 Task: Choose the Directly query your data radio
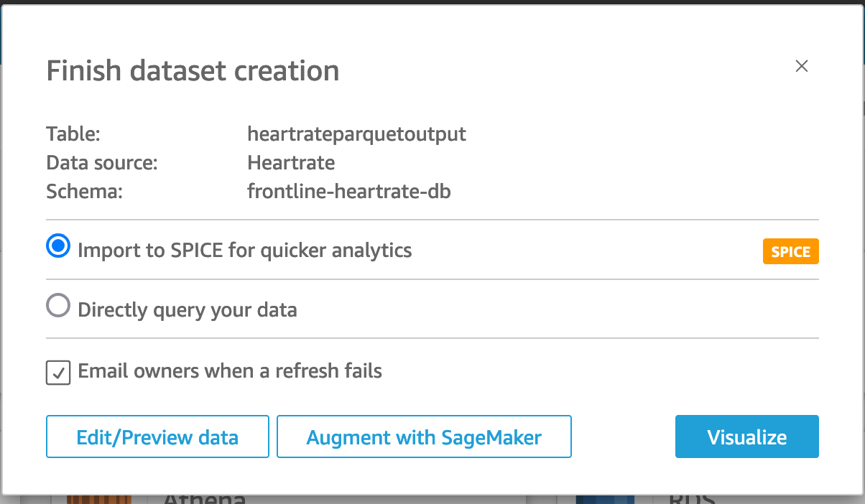coord(58,307)
